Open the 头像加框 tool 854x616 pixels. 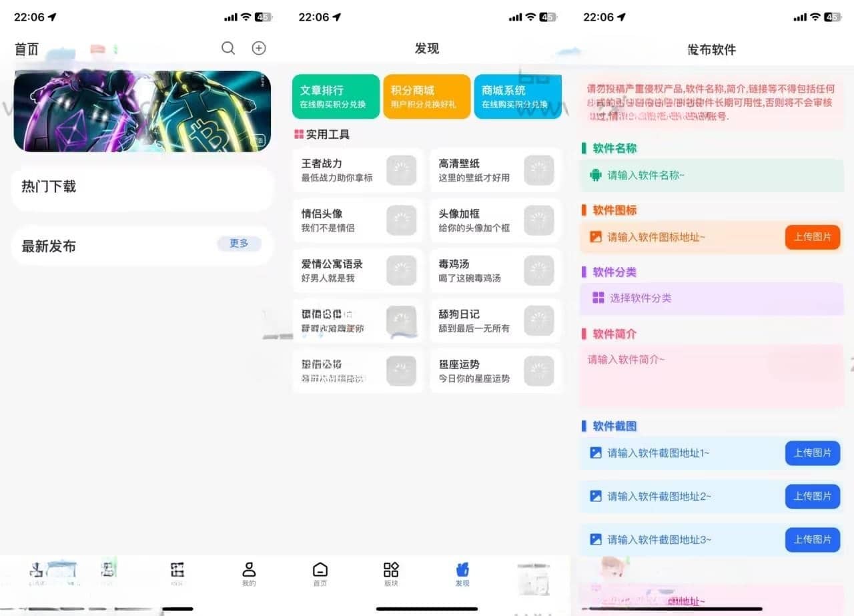495,221
